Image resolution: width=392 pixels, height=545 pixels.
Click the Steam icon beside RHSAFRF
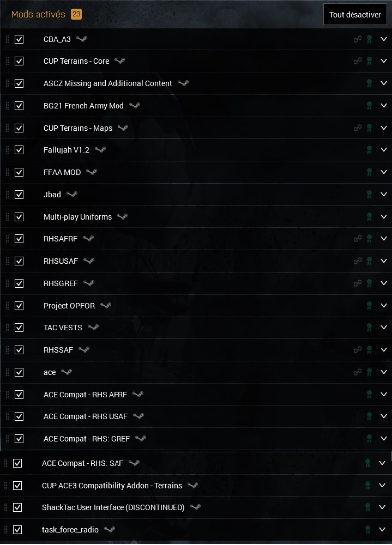tap(88, 239)
